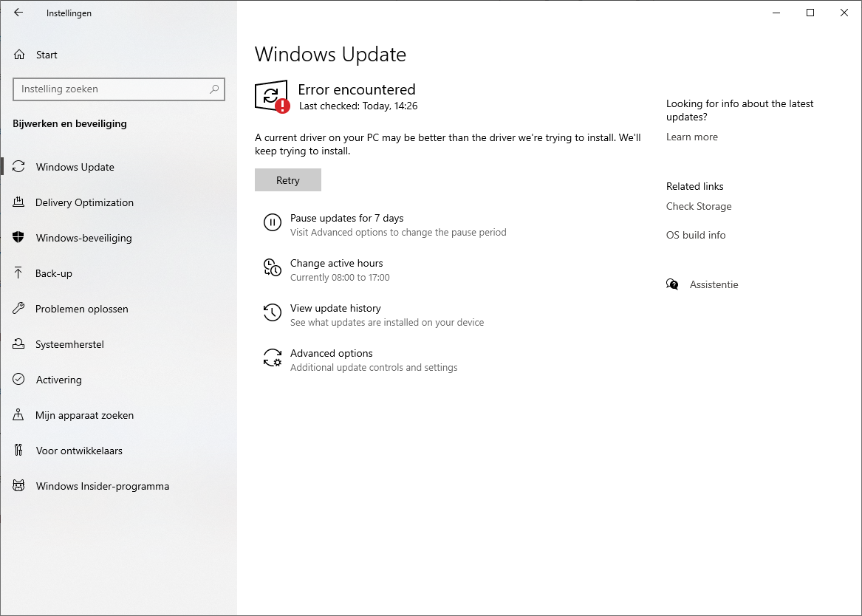862x616 pixels.
Task: Go to Start home page
Action: 119,55
